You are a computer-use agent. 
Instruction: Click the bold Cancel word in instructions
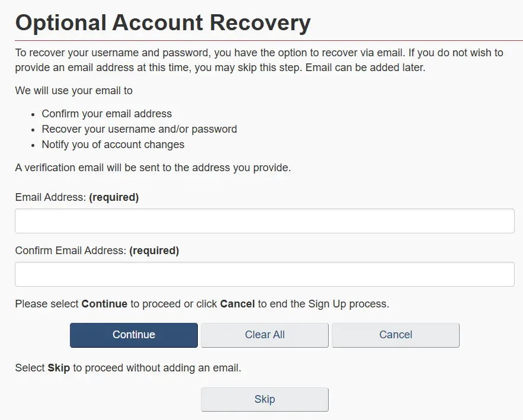point(238,304)
